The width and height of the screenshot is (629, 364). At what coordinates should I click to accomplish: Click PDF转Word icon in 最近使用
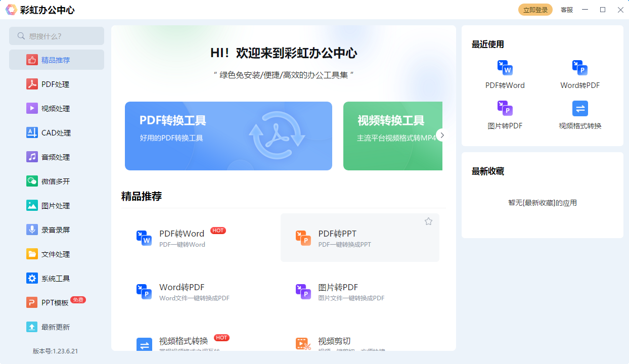tap(505, 68)
